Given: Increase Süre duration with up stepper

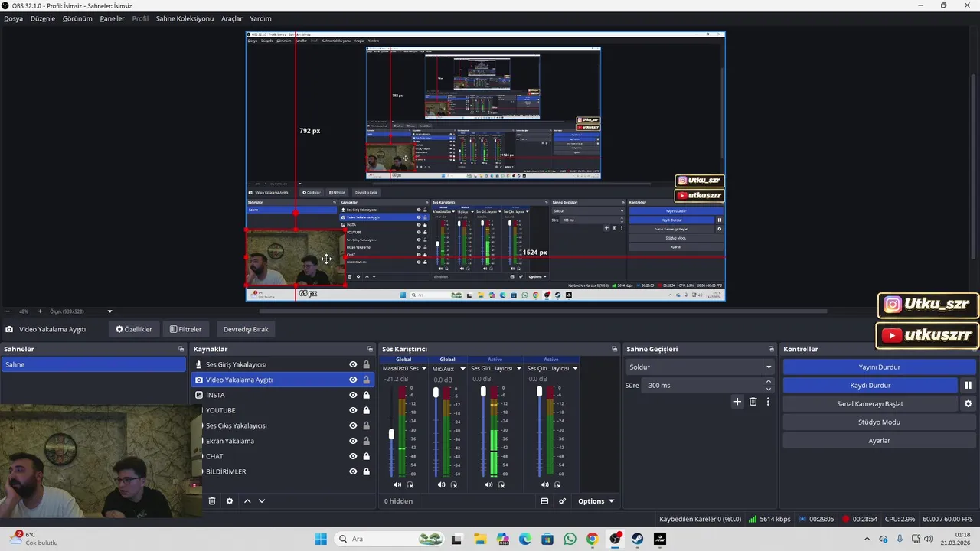Looking at the screenshot, I should [x=769, y=381].
